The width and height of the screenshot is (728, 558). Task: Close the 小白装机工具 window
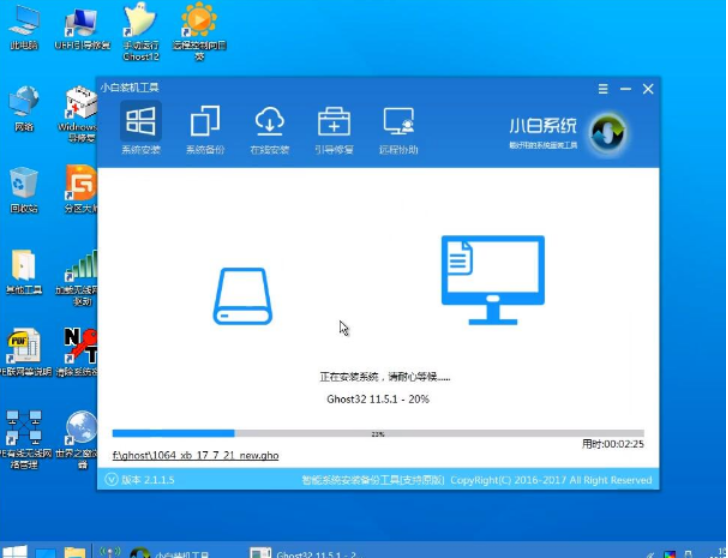point(648,89)
